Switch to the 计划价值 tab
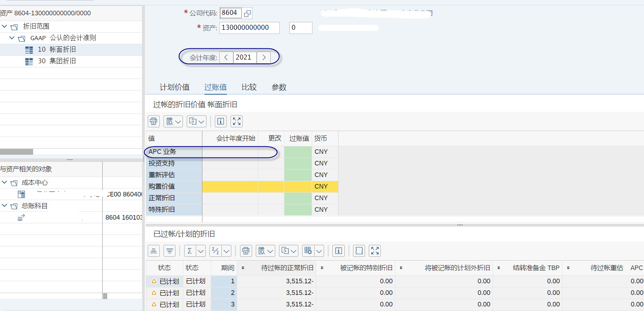 click(175, 87)
